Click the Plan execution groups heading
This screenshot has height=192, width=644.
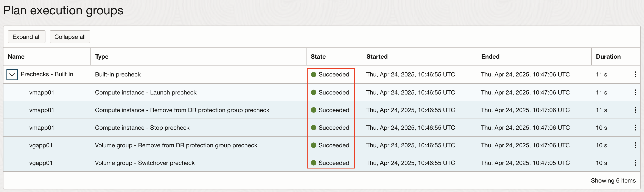tap(63, 10)
